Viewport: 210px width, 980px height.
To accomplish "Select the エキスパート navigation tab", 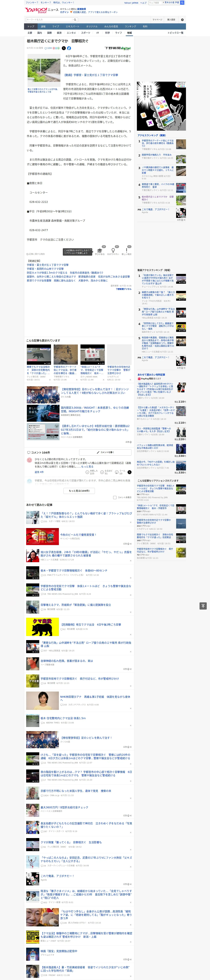I will click(x=72, y=27).
